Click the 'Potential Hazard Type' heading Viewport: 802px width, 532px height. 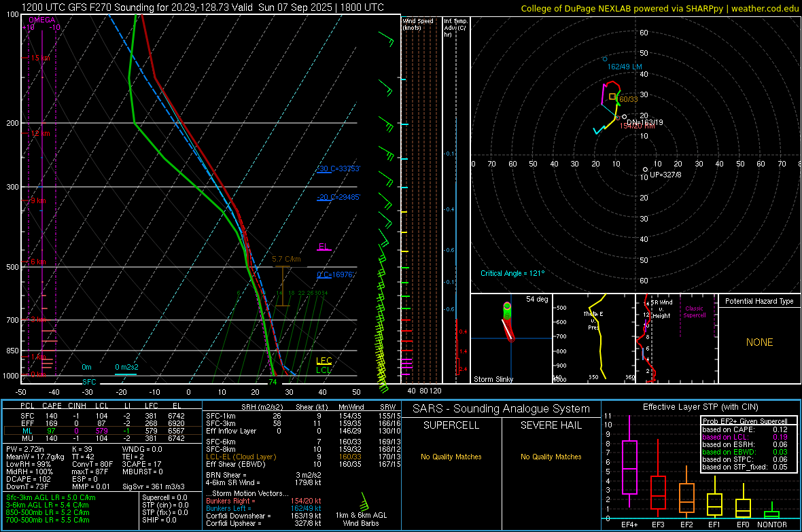point(759,301)
